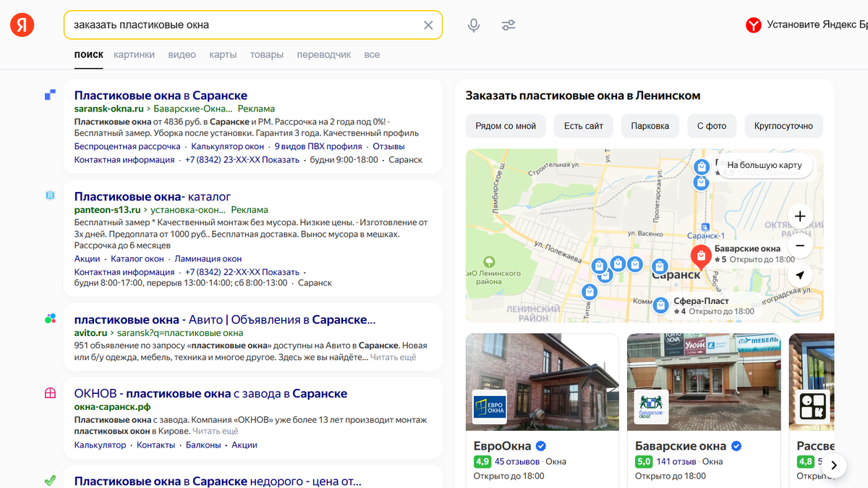Toggle the Круглосуточно filter
Screen dimensions: 868x488
click(785, 125)
